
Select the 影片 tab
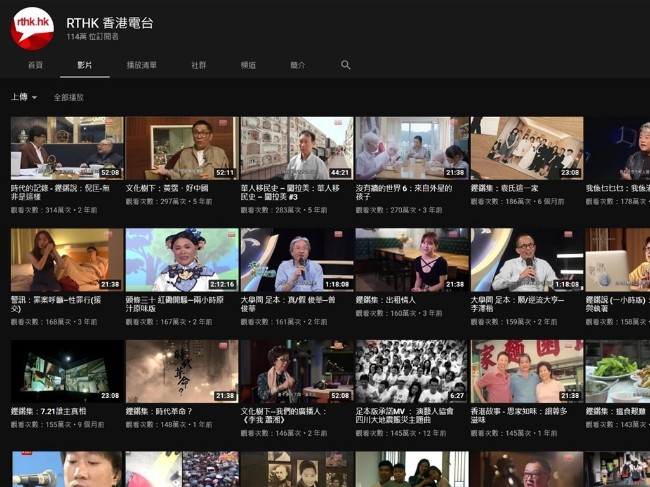coord(85,65)
